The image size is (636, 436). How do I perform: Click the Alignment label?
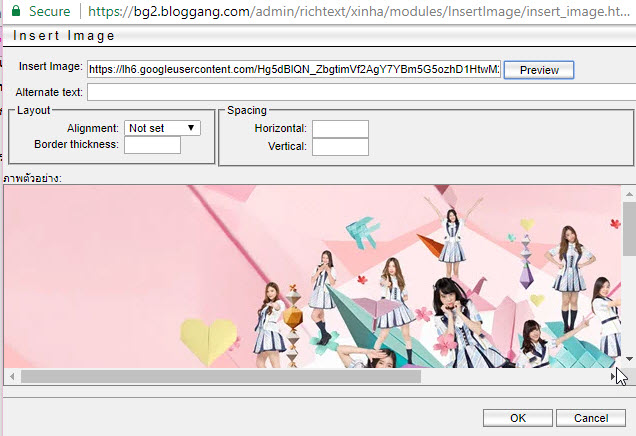pos(92,128)
